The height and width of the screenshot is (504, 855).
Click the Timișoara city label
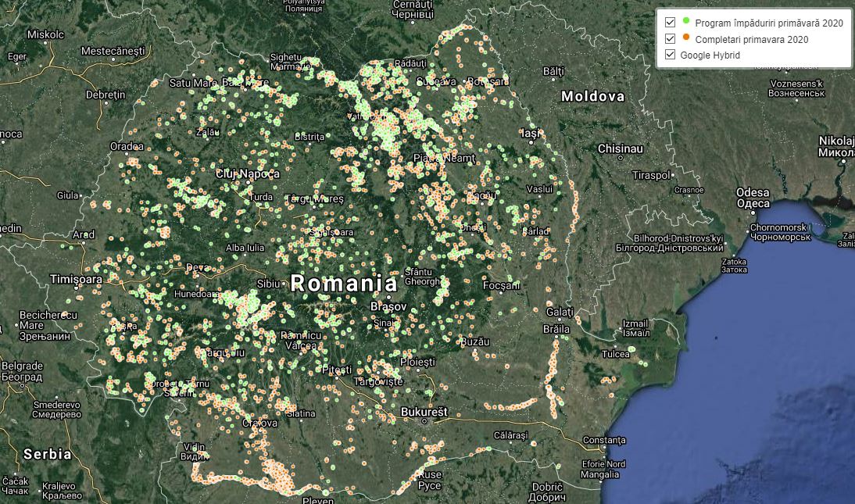(76, 279)
